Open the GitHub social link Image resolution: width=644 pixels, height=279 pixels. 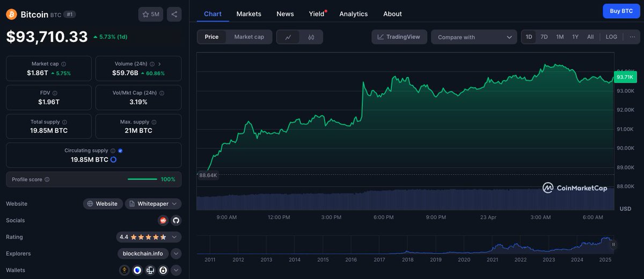click(175, 220)
